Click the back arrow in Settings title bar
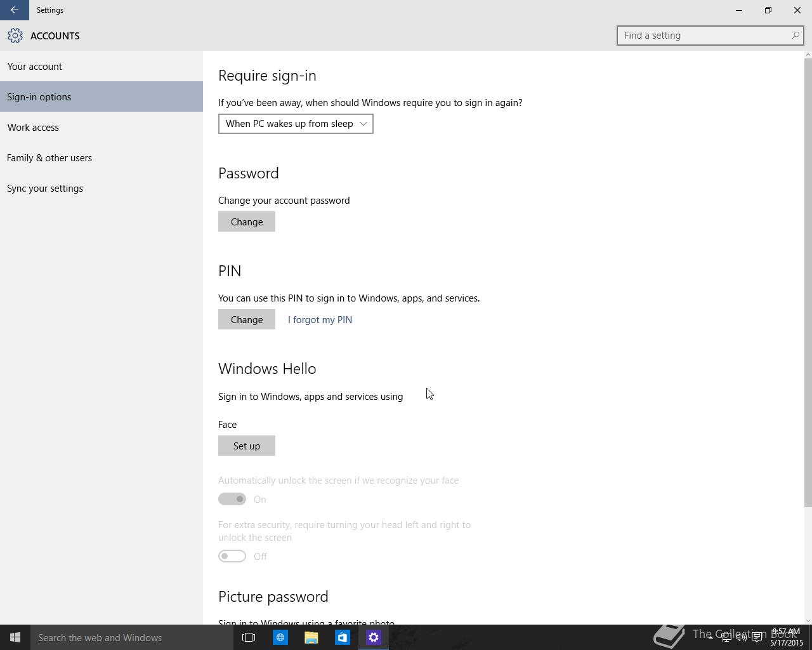Screen dimensions: 812x650 point(14,10)
